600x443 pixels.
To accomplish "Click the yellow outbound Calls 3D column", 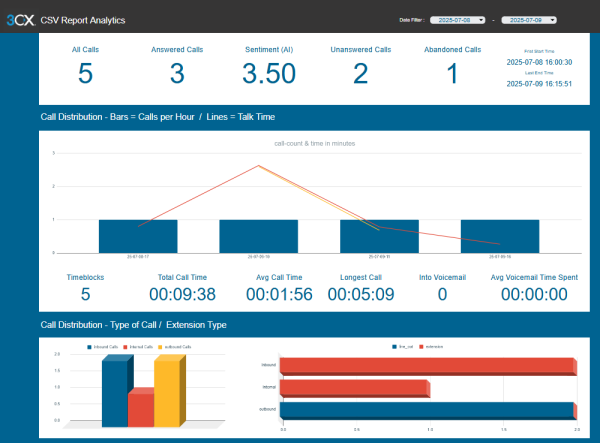I will pos(167,393).
